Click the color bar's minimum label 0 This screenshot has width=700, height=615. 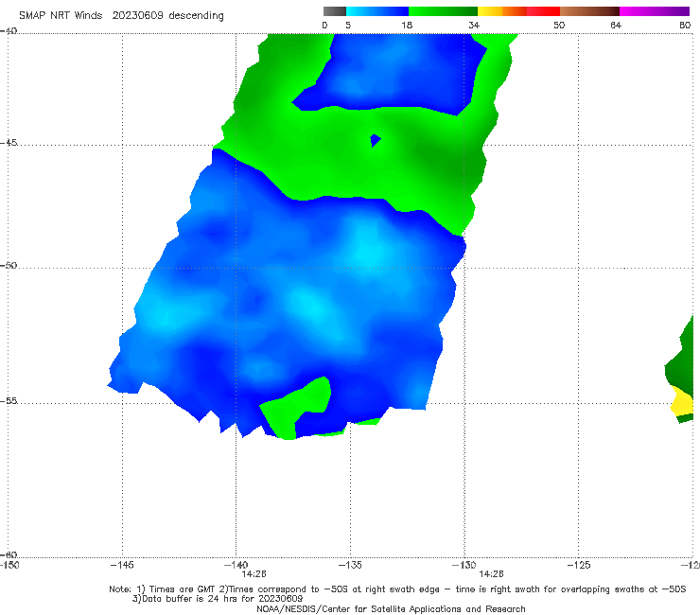coord(324,26)
